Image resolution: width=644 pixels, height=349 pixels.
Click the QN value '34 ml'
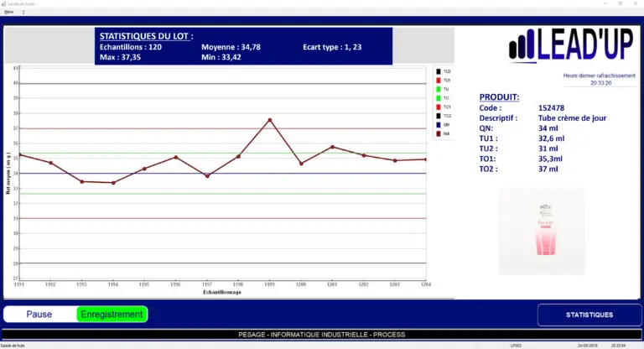tap(548, 128)
